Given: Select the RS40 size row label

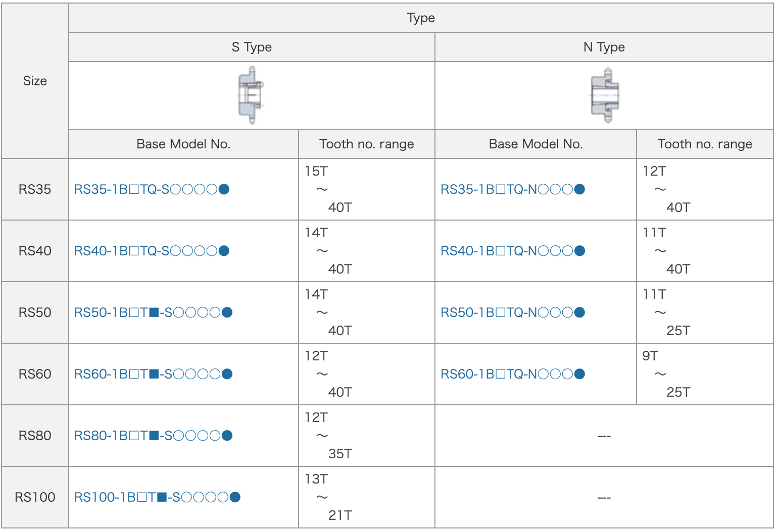Looking at the screenshot, I should pos(35,251).
